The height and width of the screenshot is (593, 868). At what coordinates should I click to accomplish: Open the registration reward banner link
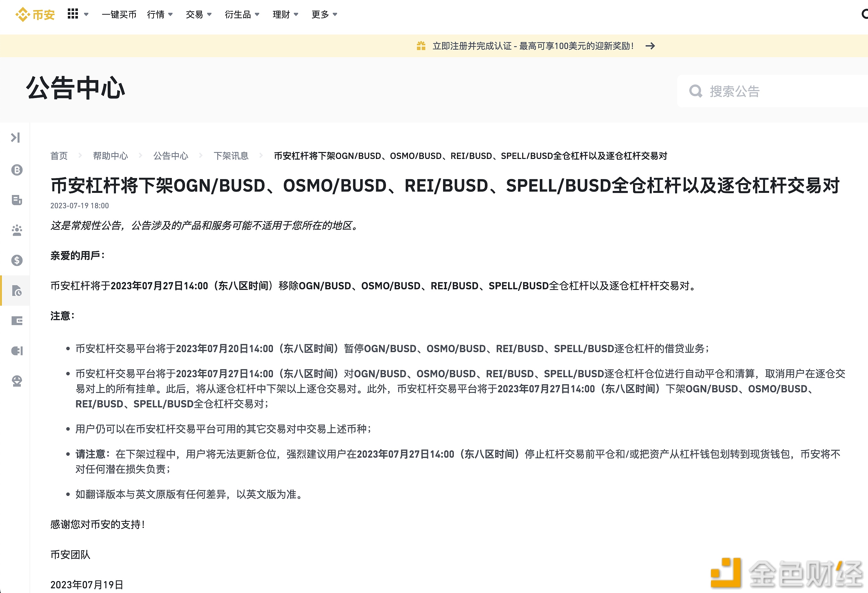point(533,46)
